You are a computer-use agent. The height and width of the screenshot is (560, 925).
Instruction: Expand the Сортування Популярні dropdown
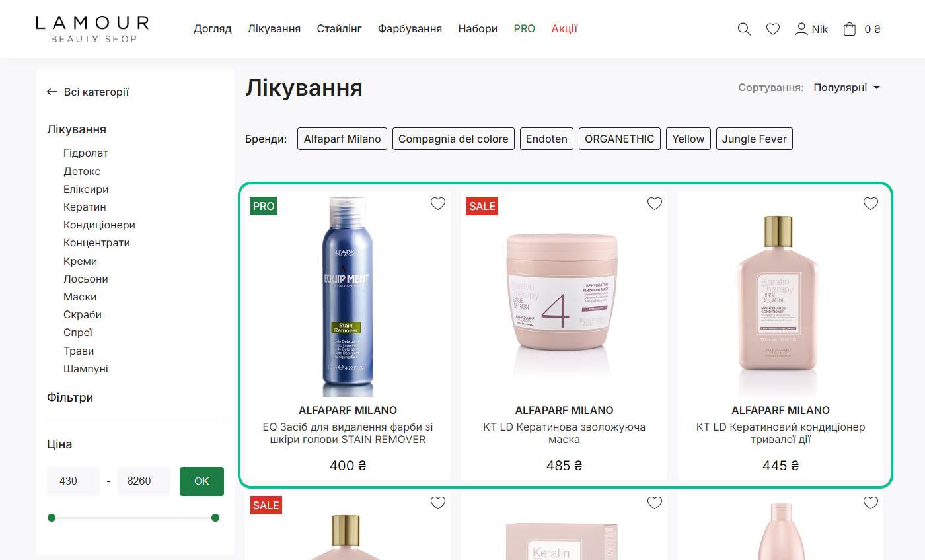click(847, 87)
